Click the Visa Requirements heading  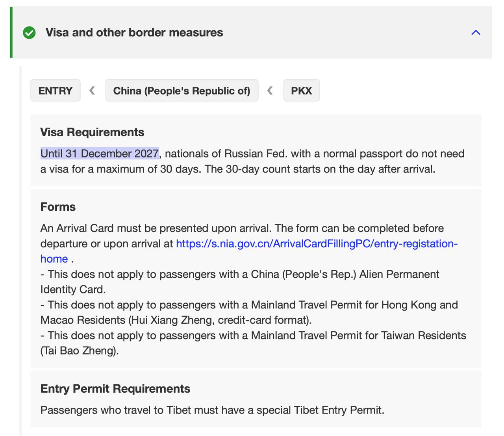(x=92, y=132)
